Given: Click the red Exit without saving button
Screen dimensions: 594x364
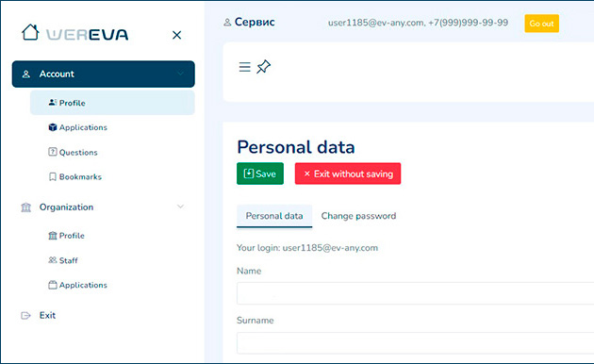Looking at the screenshot, I should 348,174.
